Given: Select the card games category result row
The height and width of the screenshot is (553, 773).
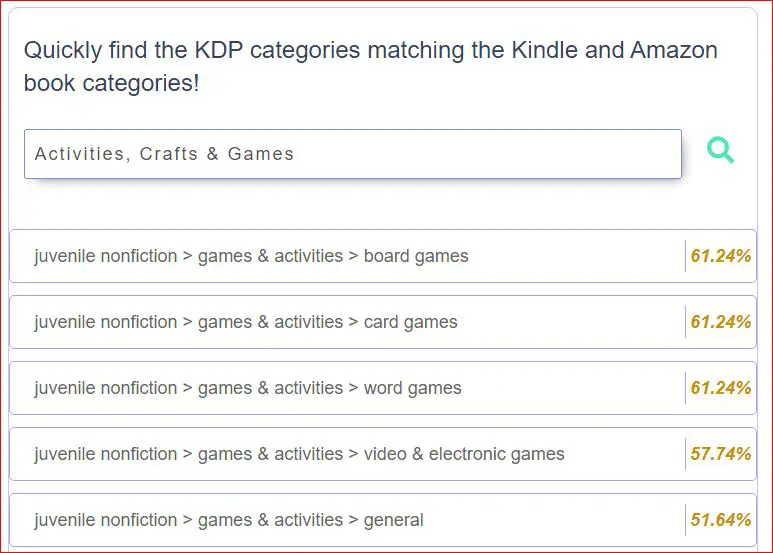Looking at the screenshot, I should pyautogui.click(x=383, y=322).
